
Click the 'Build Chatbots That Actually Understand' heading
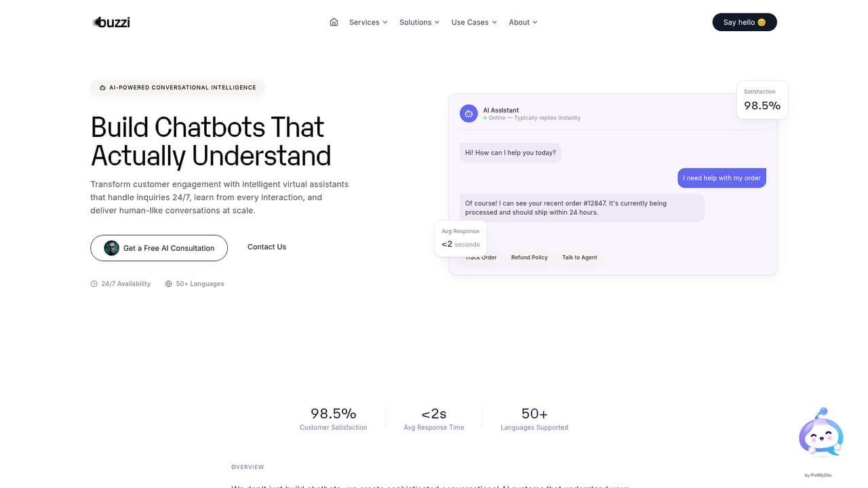(211, 142)
